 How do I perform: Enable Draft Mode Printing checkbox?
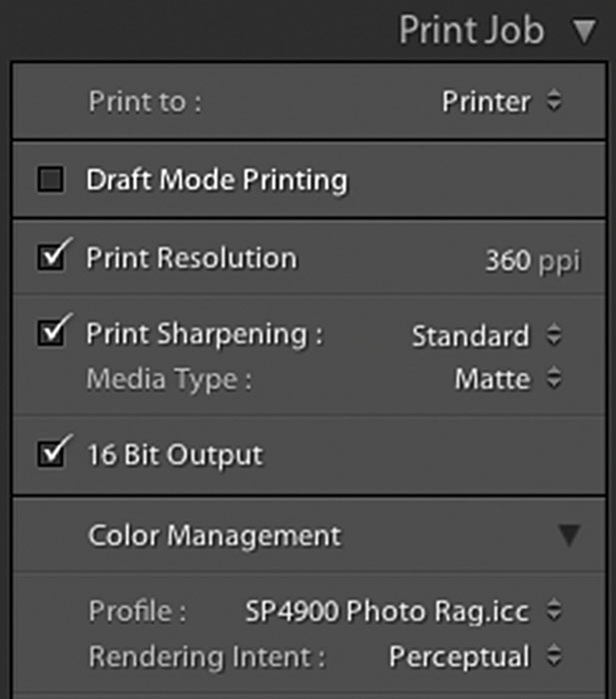pyautogui.click(x=50, y=179)
